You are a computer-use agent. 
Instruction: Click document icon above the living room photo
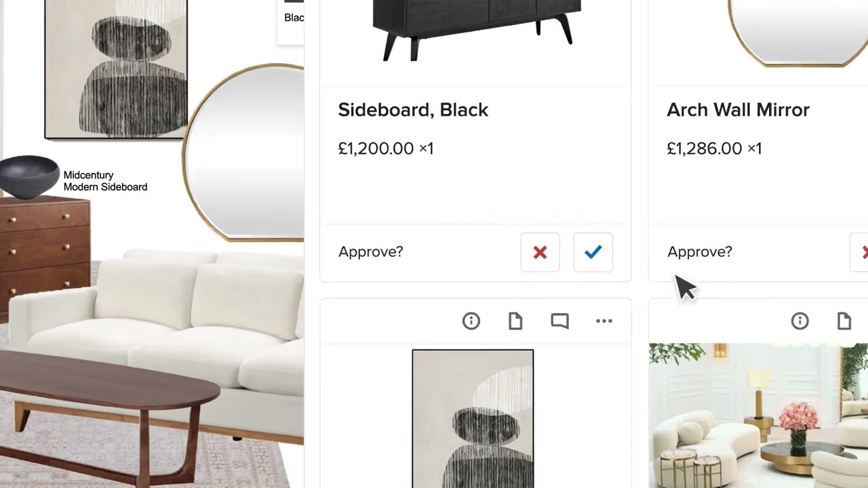click(844, 321)
